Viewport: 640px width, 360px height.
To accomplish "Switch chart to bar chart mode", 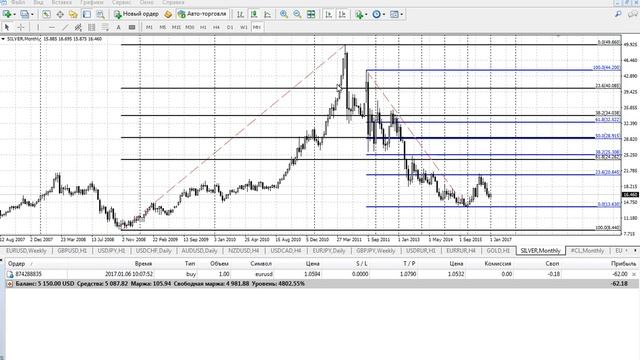I will [240, 14].
